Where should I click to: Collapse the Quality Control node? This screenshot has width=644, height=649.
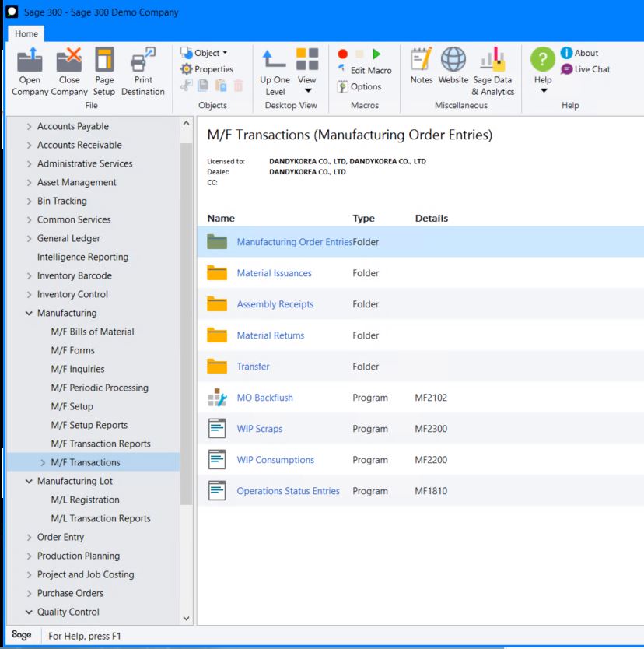(29, 612)
